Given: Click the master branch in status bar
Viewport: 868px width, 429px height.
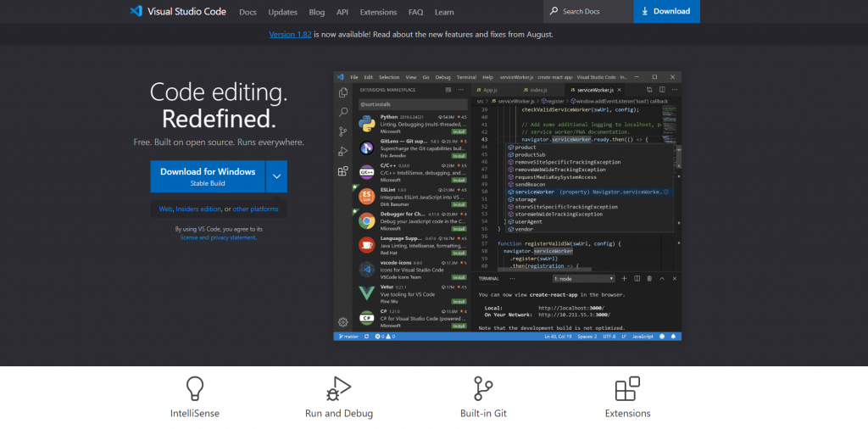Looking at the screenshot, I should [x=348, y=337].
